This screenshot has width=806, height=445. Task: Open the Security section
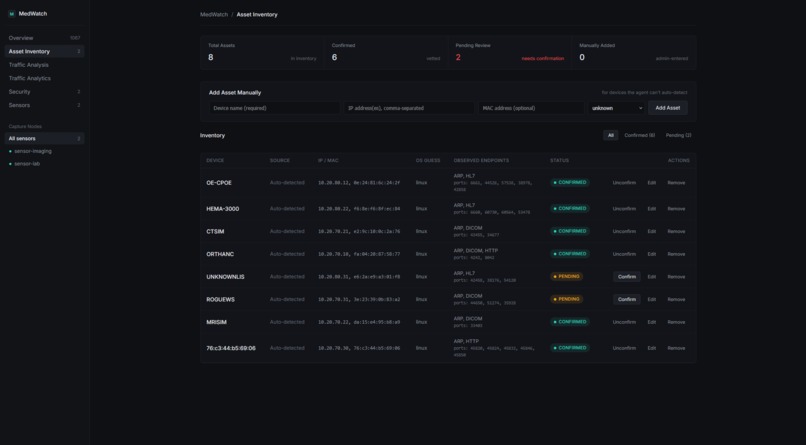pyautogui.click(x=44, y=91)
